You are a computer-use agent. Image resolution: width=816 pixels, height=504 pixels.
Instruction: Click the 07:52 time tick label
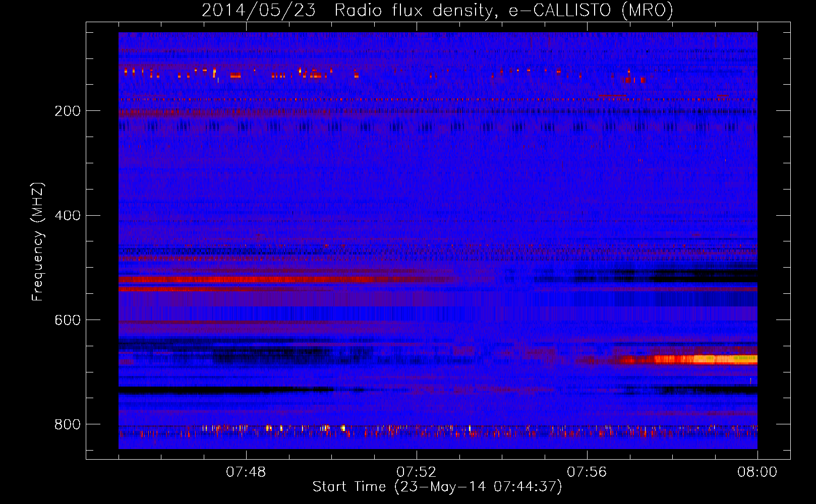416,472
